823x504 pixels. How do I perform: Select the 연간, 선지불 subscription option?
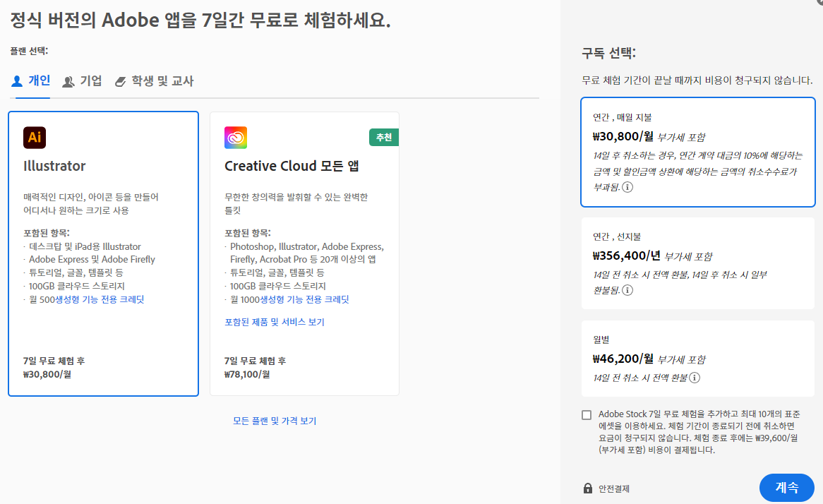click(697, 264)
